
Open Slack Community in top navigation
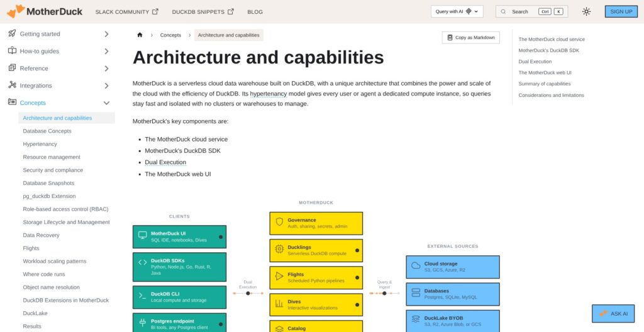126,11
